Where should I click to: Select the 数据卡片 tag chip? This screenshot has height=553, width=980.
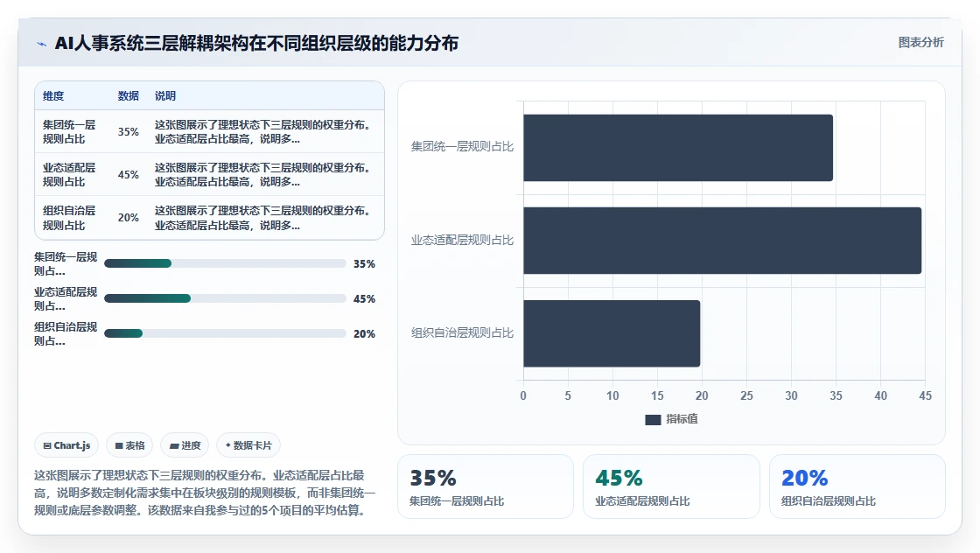pyautogui.click(x=248, y=445)
